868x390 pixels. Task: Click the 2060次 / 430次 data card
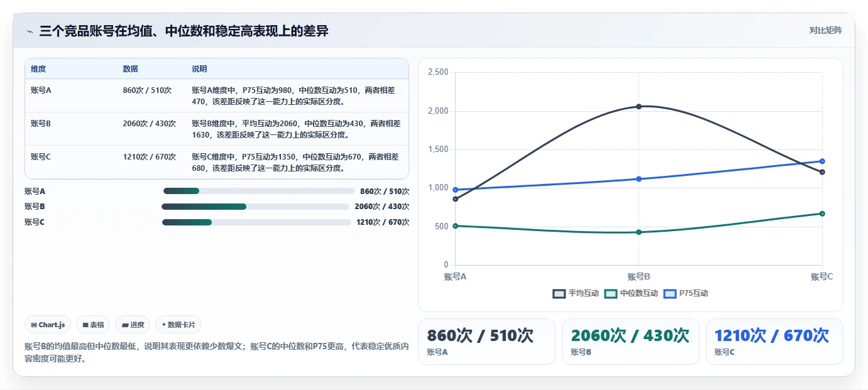pos(630,342)
